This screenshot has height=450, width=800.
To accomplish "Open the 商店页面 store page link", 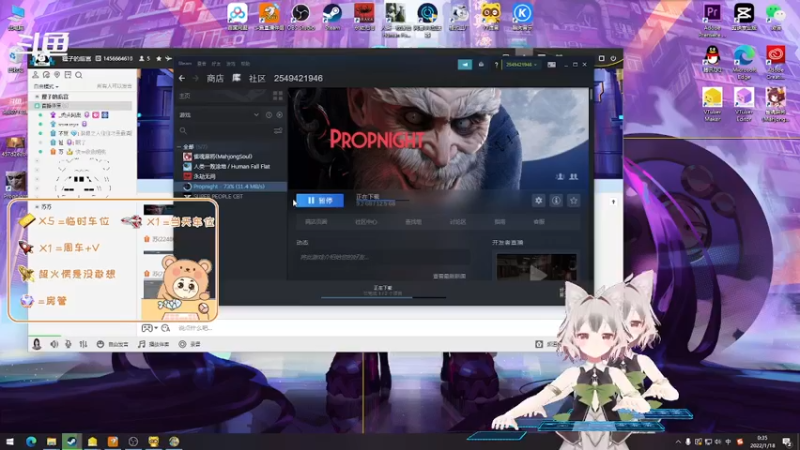I will pyautogui.click(x=316, y=222).
